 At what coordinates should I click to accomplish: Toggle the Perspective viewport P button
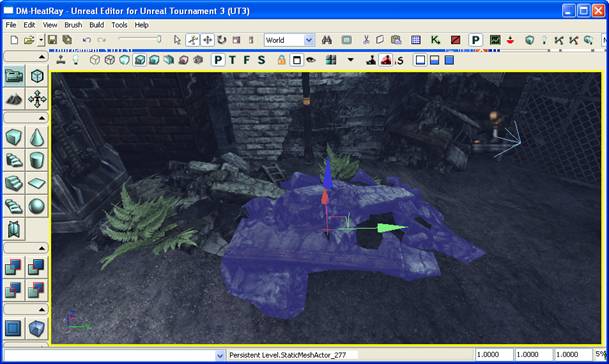(x=218, y=60)
